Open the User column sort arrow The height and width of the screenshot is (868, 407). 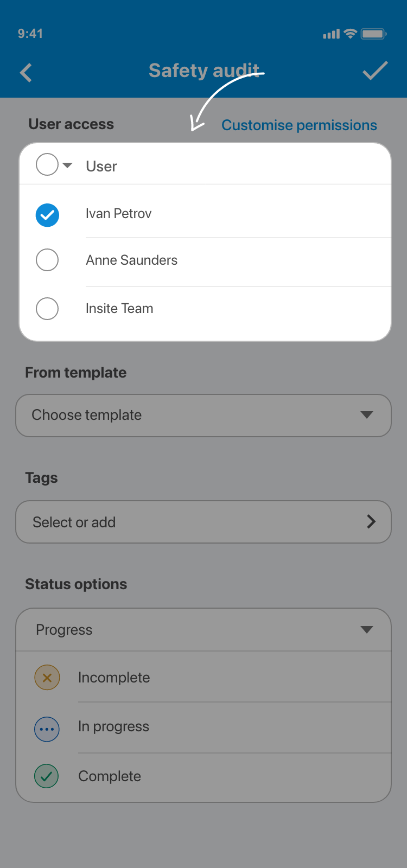click(68, 165)
